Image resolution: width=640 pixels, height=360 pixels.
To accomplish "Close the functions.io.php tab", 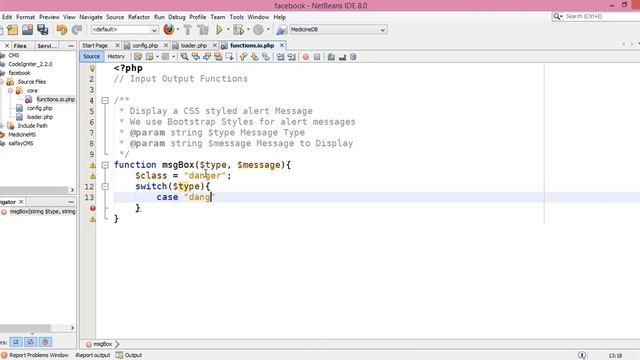I will click(282, 45).
